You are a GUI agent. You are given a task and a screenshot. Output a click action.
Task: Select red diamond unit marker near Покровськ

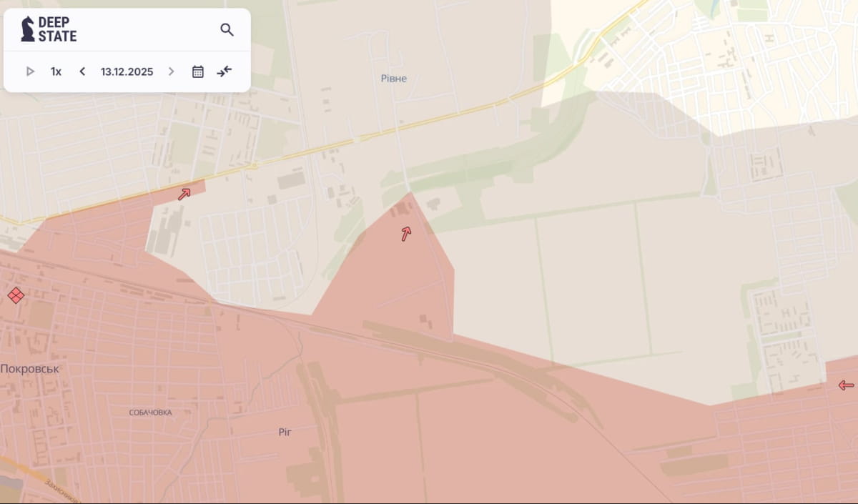[x=16, y=295]
